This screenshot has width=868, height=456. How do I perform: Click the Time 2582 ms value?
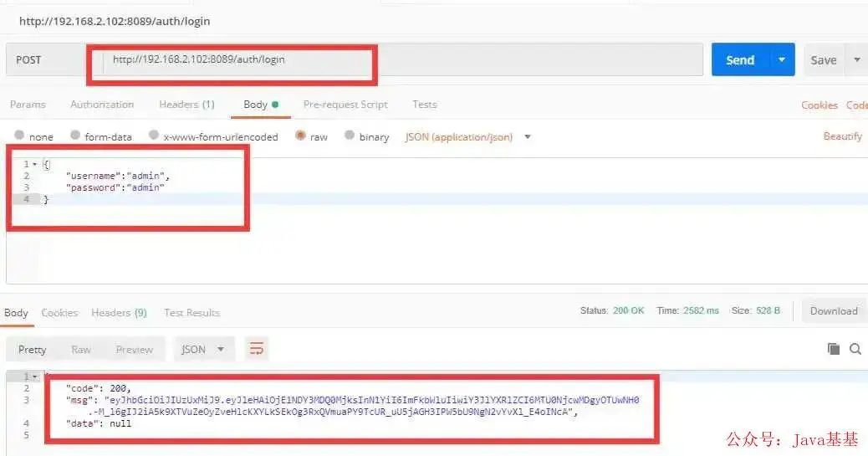tap(700, 310)
